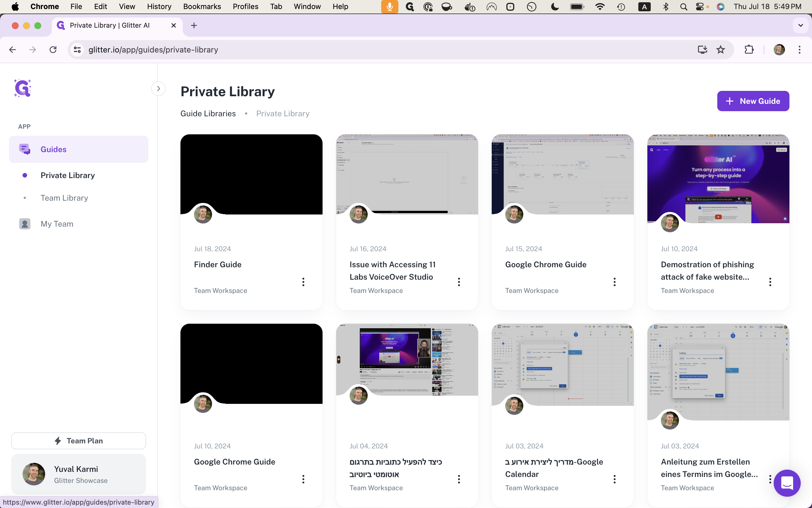This screenshot has width=812, height=508.
Task: Open My Team in the sidebar
Action: (x=57, y=224)
